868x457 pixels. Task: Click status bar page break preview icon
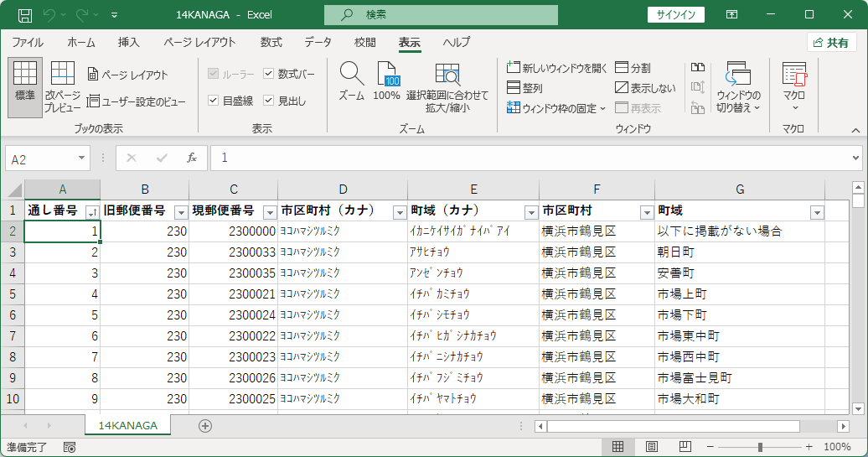(x=685, y=446)
